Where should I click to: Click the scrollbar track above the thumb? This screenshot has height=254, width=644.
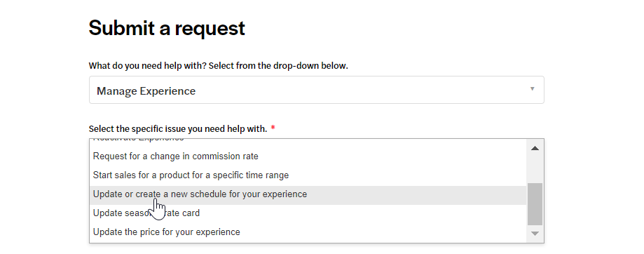535,170
